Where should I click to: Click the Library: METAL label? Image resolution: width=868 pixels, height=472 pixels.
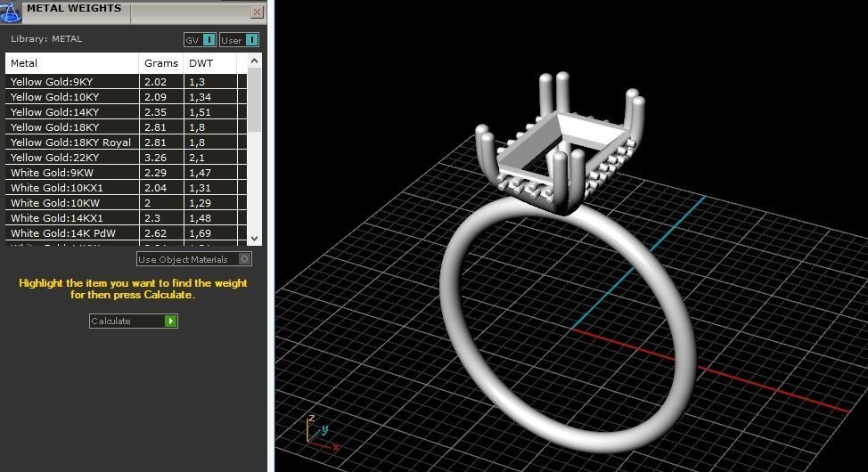point(46,38)
